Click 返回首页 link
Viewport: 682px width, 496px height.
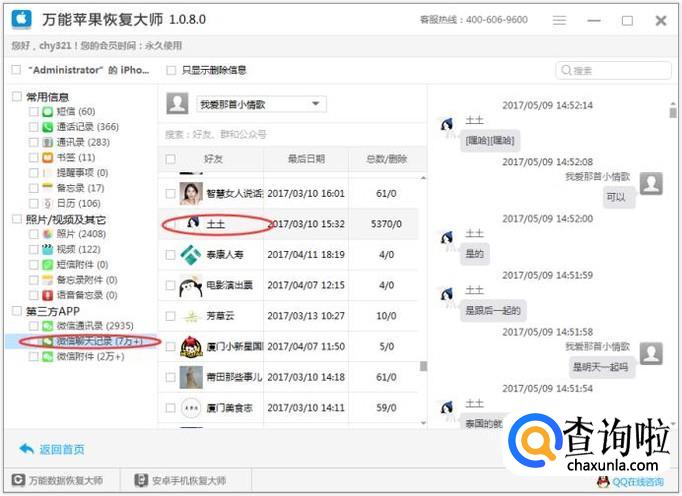click(x=62, y=449)
